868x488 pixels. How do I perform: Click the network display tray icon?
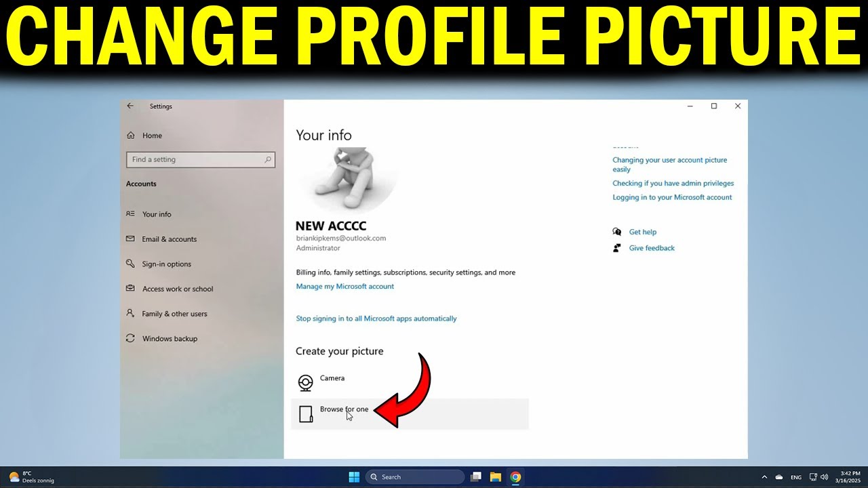coord(814,477)
